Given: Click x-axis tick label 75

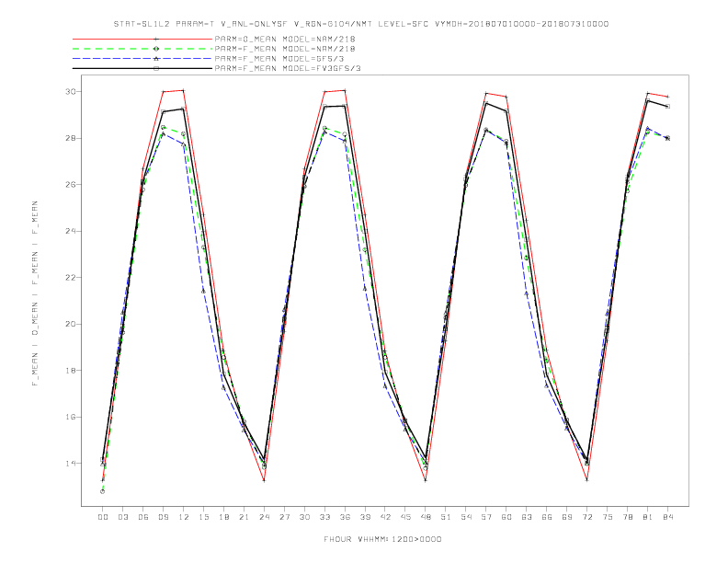Looking at the screenshot, I should point(608,517).
